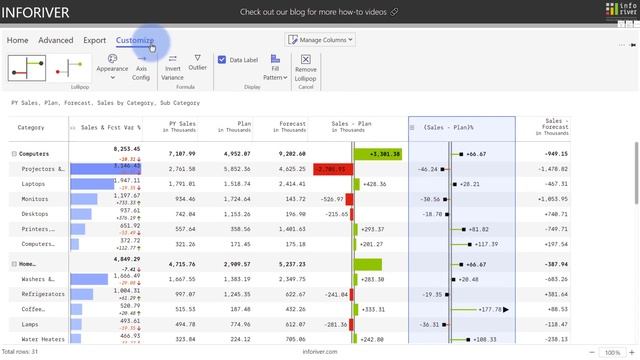Click the PY Sales column header

click(x=179, y=127)
